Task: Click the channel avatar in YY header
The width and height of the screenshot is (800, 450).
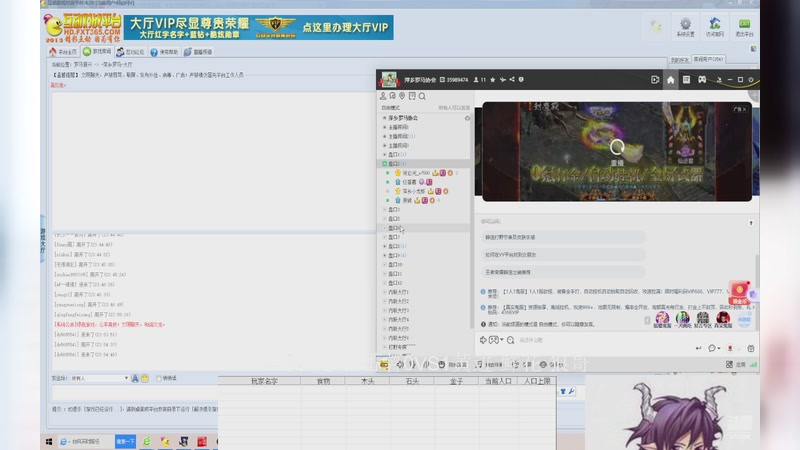Action: (x=389, y=80)
